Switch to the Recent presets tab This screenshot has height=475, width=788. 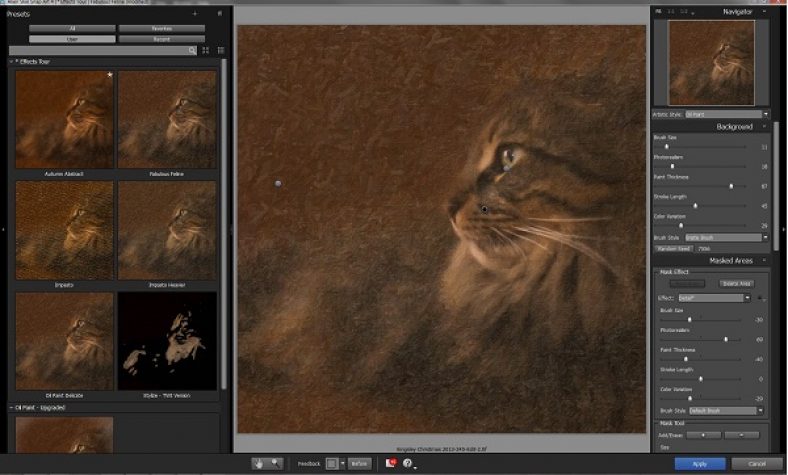click(161, 39)
